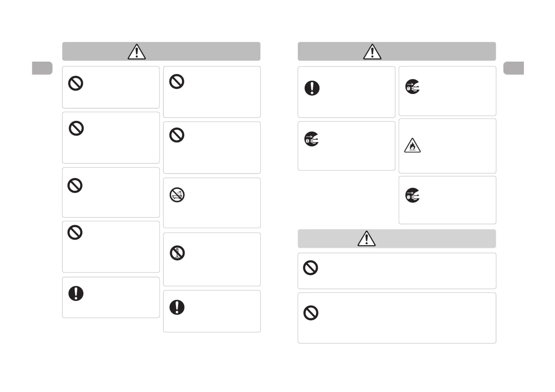Select the gray tab on left page edge

42,68
